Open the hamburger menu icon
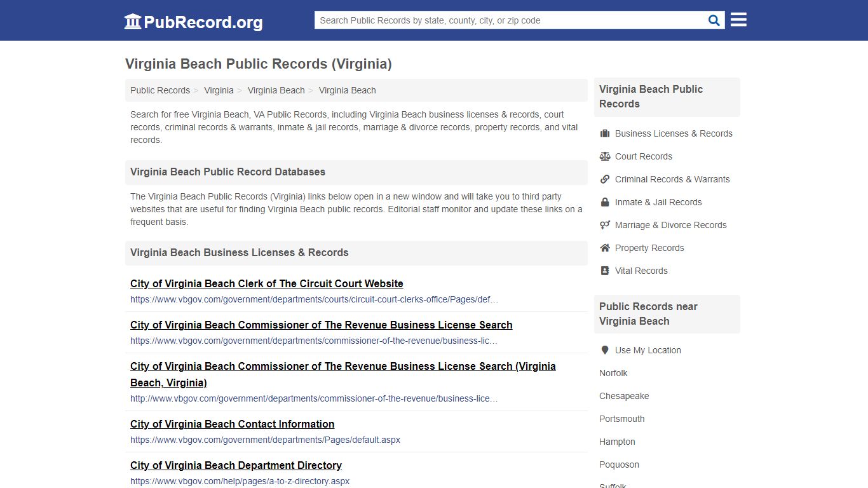Viewport: 868px width, 488px height. tap(738, 20)
